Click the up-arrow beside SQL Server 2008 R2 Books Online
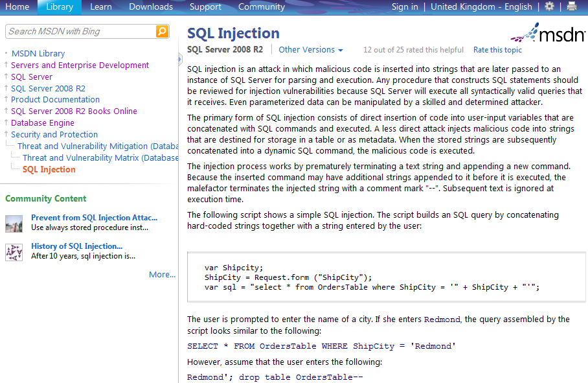Viewport: 588px width, 383px height. [x=6, y=111]
